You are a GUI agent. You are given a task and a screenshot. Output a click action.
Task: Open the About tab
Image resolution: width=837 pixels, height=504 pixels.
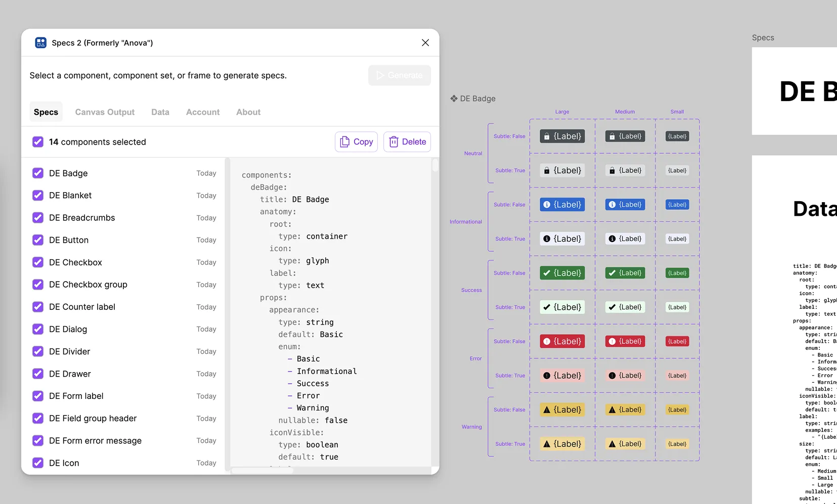[x=248, y=112]
